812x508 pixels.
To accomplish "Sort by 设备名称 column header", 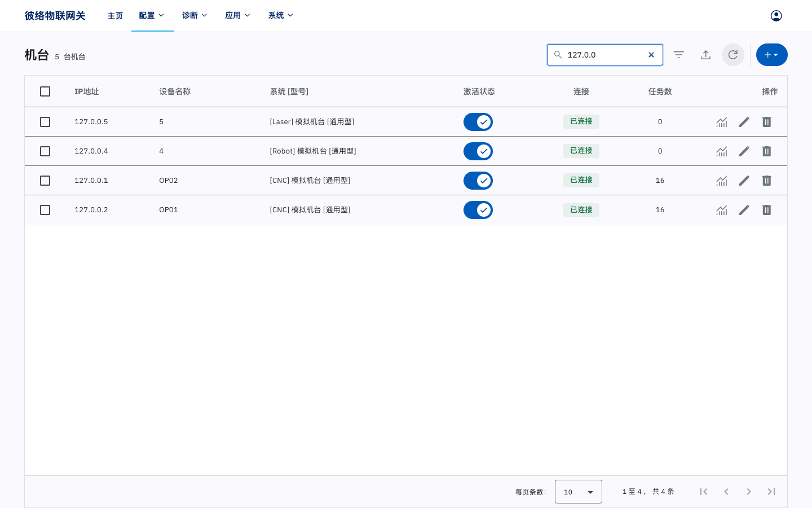I will (175, 91).
